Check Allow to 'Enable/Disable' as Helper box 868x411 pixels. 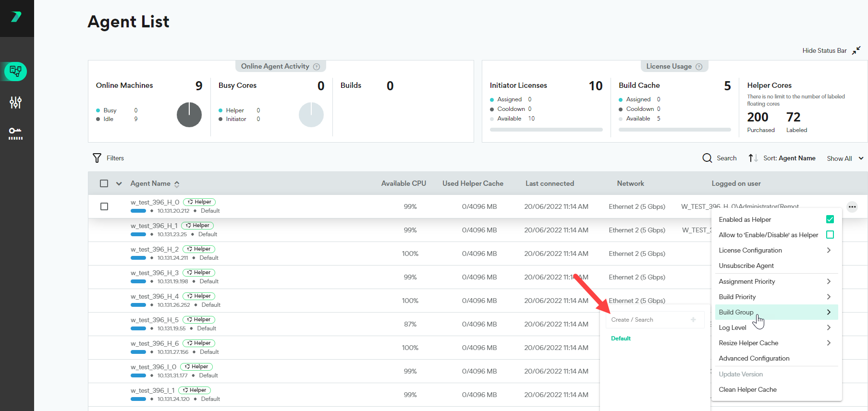coord(830,235)
